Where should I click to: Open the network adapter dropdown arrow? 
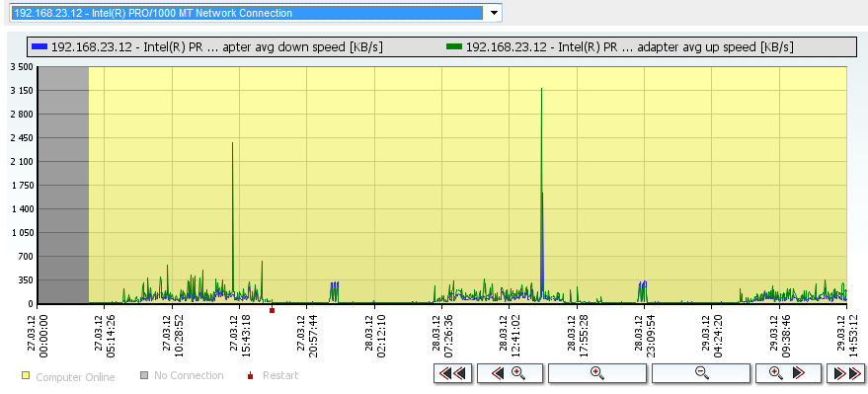coord(493,13)
